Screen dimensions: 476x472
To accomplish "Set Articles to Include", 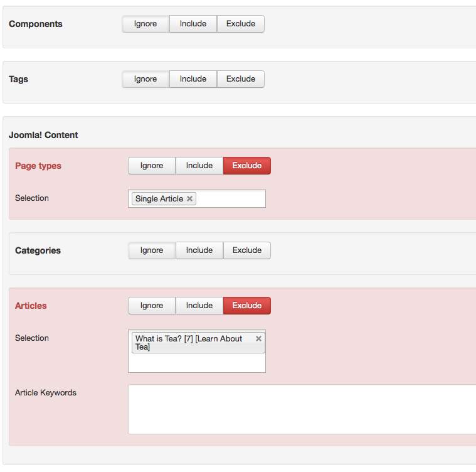I will [199, 306].
